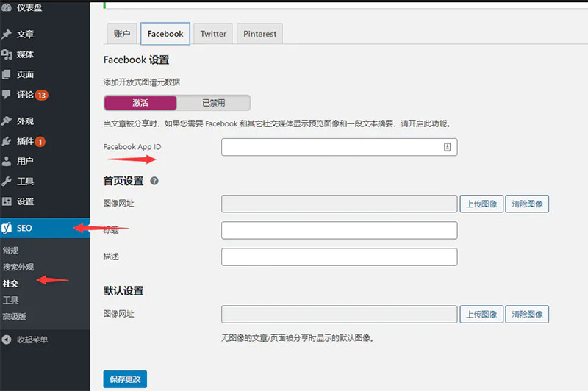Click the 外观 paintbrush icon
The image size is (588, 391).
[7, 121]
